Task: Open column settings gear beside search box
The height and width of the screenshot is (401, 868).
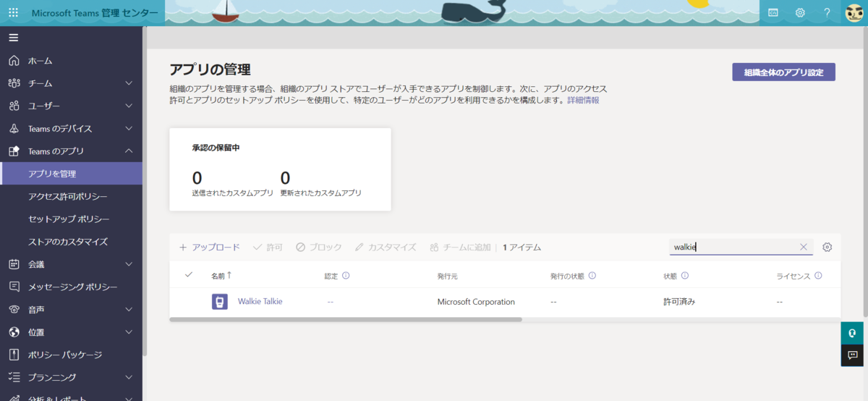Action: (827, 247)
